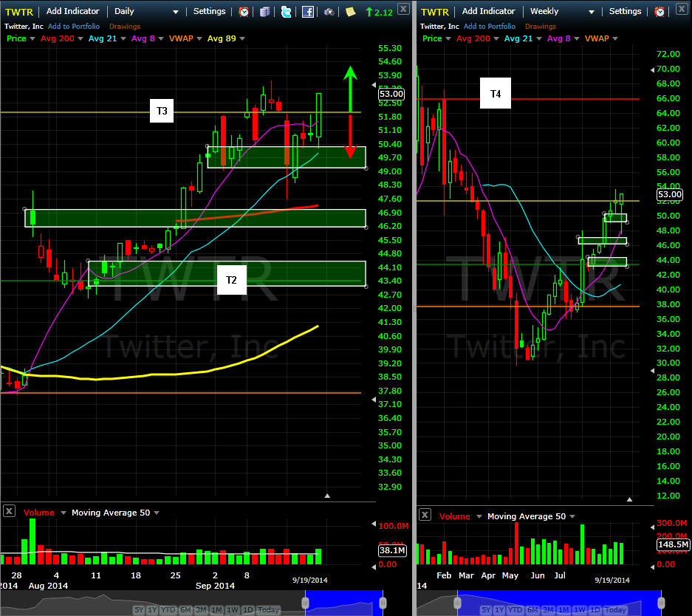692x616 pixels.
Task: Click Add to Portfolio on the Weekly chart
Action: [490, 27]
